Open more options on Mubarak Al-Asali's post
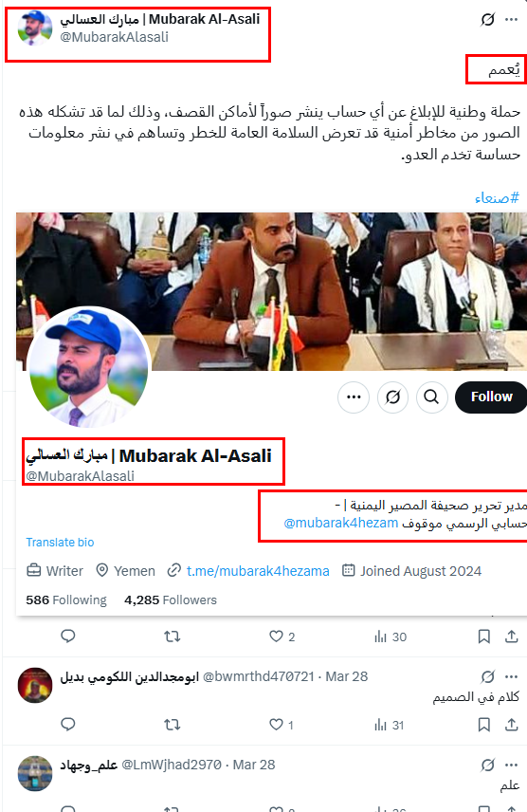 point(512,20)
